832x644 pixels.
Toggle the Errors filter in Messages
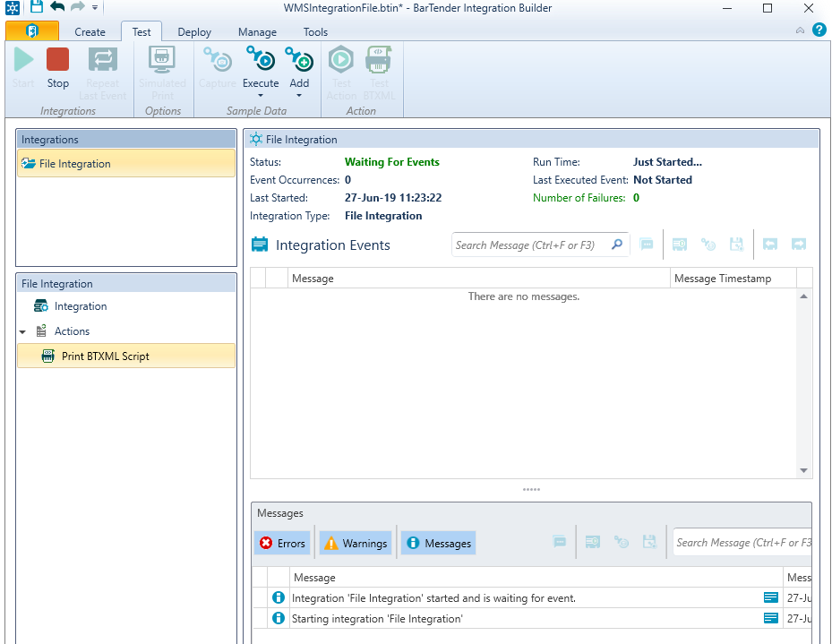coord(282,543)
